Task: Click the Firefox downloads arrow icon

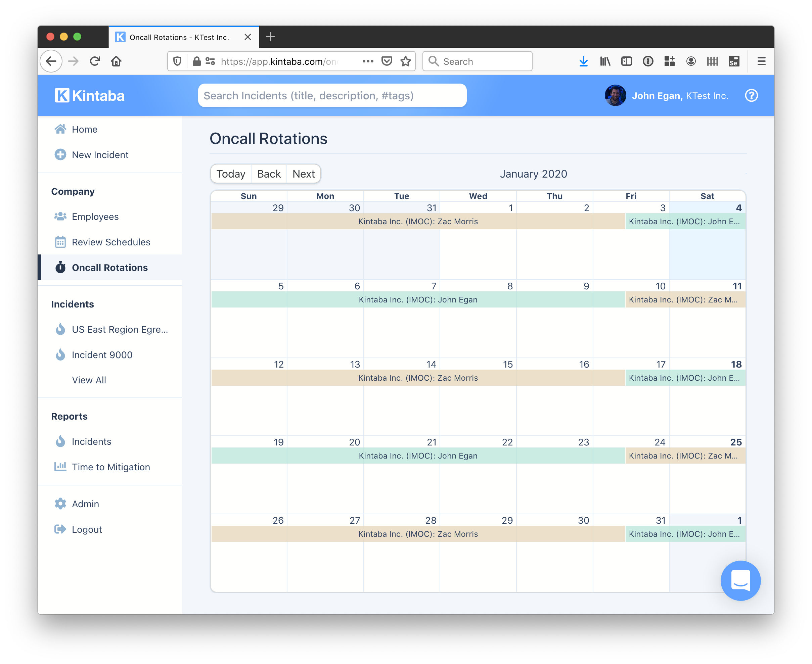Action: click(583, 61)
